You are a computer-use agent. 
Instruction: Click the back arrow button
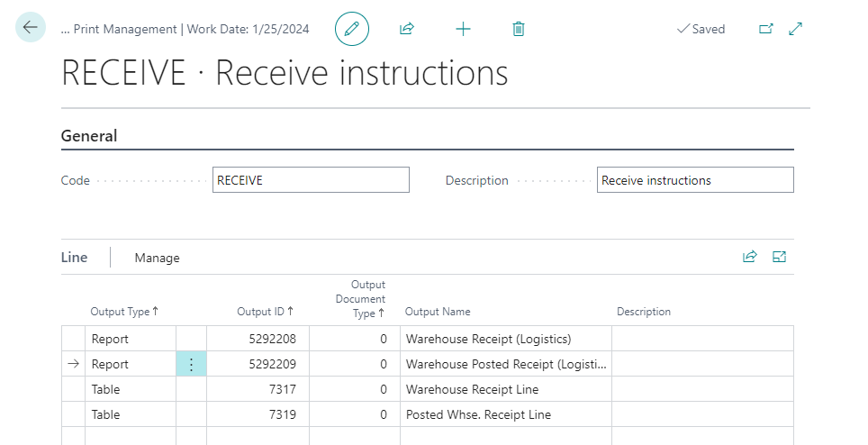pos(31,28)
